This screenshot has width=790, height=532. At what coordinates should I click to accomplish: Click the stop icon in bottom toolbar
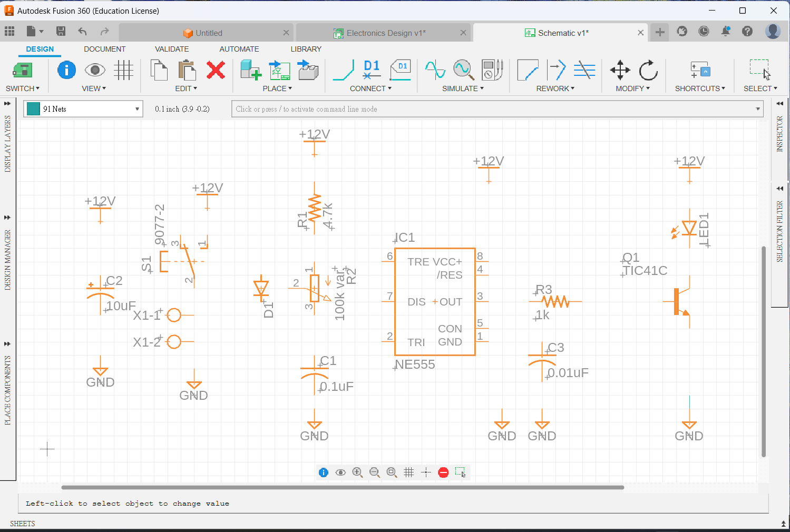point(443,472)
